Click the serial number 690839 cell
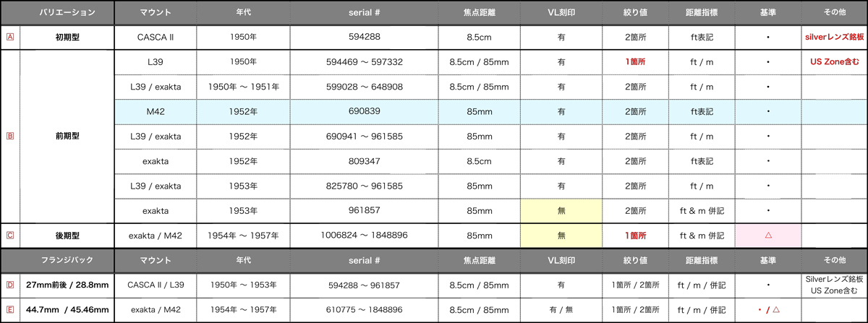 point(364,112)
